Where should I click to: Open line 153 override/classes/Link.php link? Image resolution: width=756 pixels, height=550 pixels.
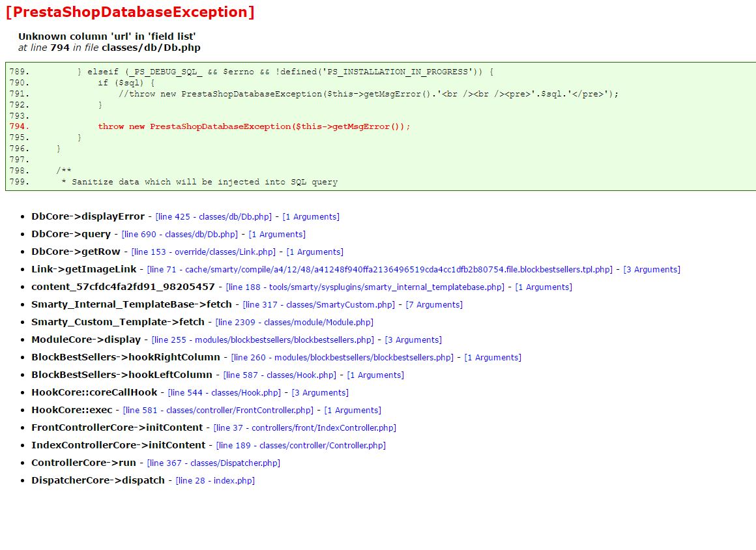pyautogui.click(x=203, y=252)
